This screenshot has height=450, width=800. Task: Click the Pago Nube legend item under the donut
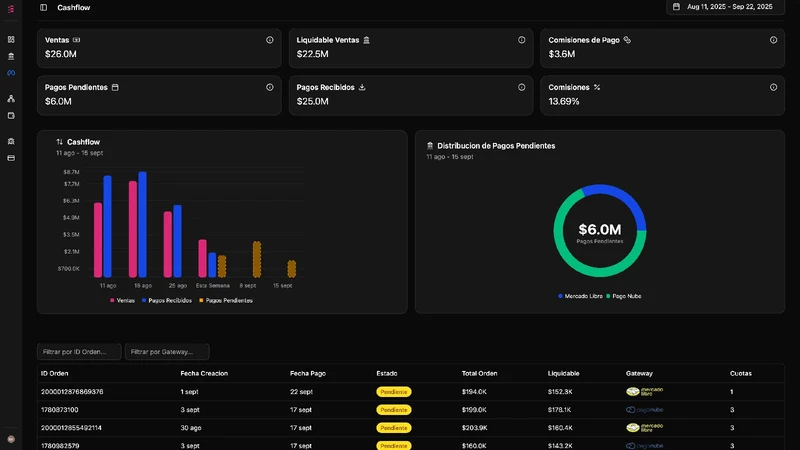point(623,296)
